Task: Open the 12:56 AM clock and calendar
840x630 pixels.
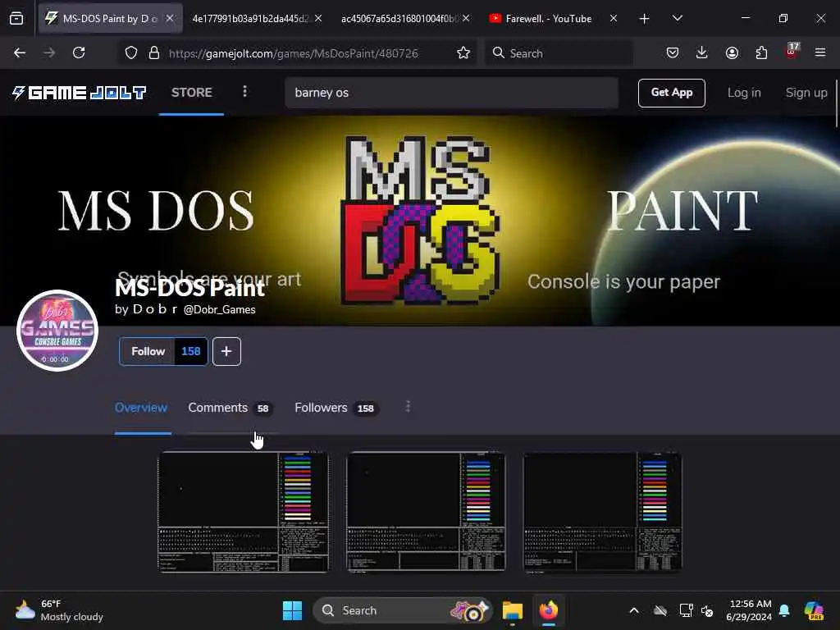Action: 750,610
